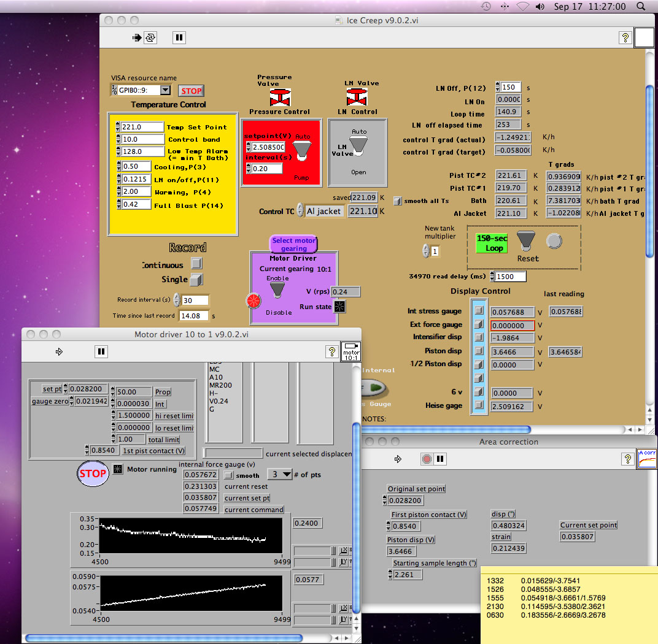658x644 pixels.
Task: Pause the Motor driver 10 to 1 VI
Action: (x=101, y=351)
